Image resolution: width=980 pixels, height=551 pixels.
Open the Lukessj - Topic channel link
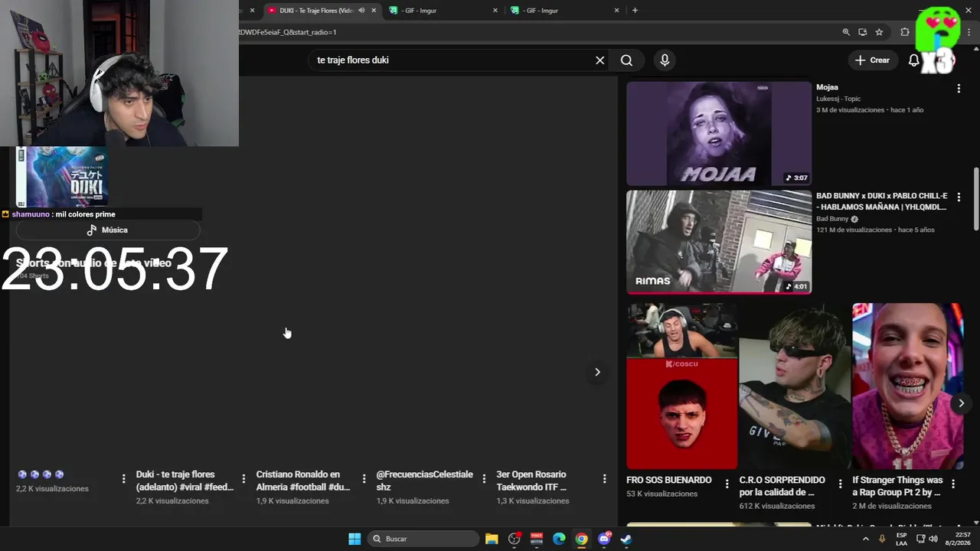coord(838,99)
